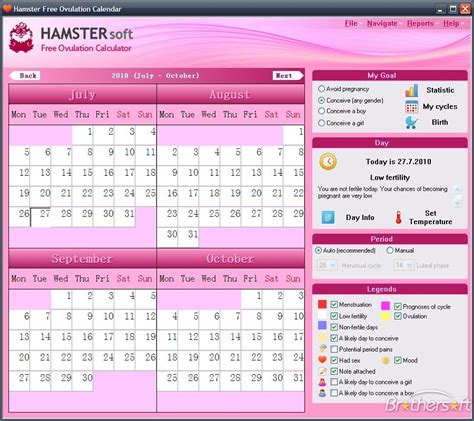Click the October month header

230,259
